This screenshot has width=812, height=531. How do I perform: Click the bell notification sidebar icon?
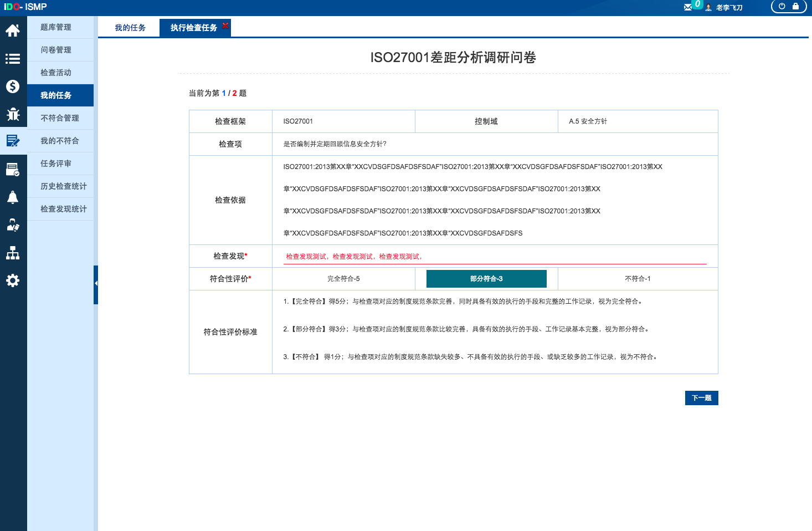tap(13, 197)
